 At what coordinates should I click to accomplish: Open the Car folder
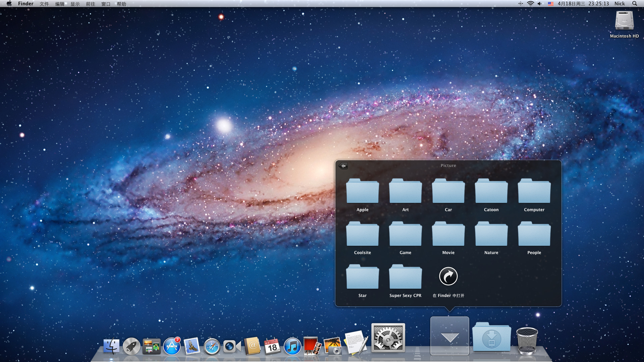pyautogui.click(x=448, y=191)
